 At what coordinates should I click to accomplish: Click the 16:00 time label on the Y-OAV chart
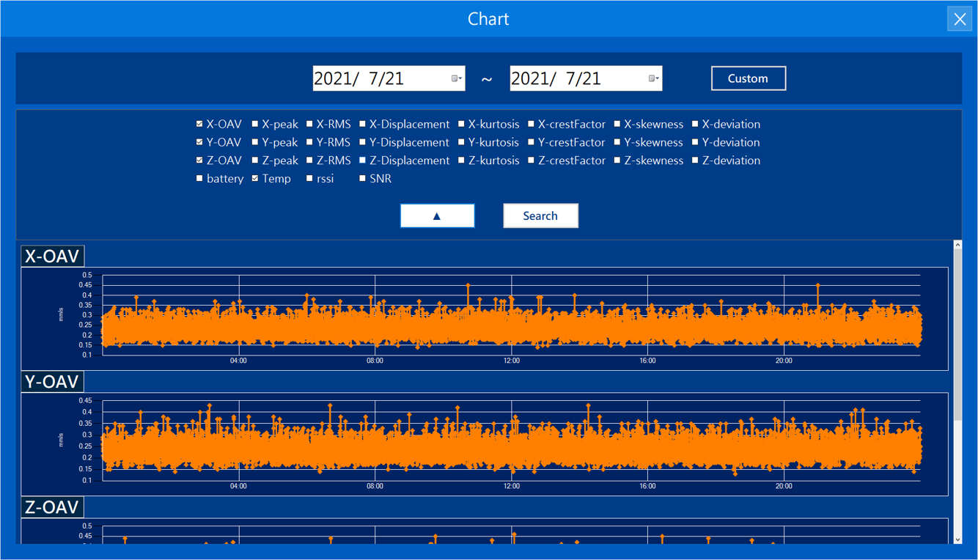point(648,486)
